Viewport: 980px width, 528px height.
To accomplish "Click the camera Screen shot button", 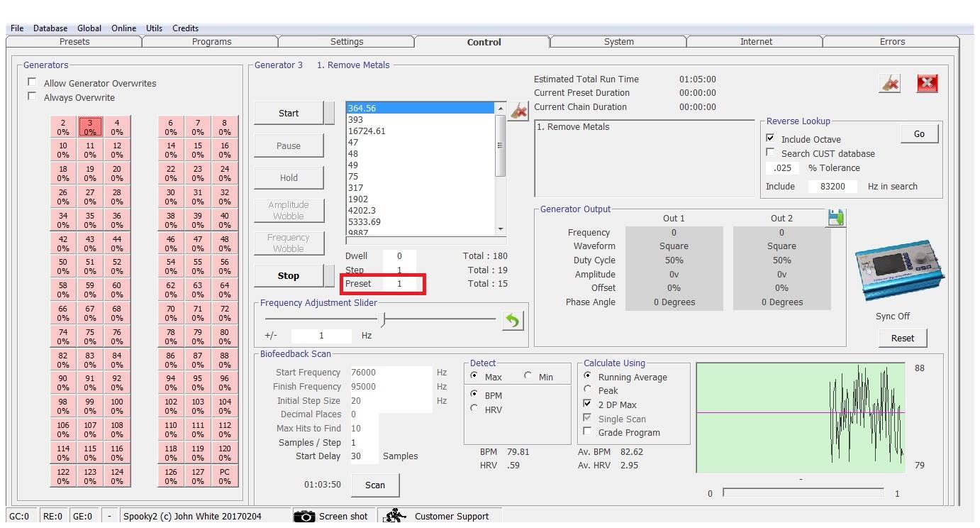I will (332, 516).
